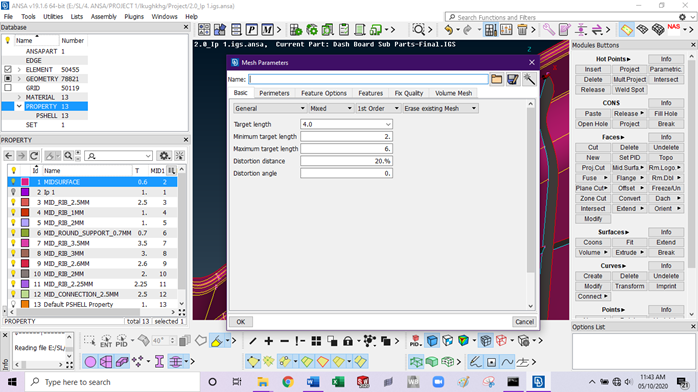Toggle visibility bulb for MIDSURFACE property

click(x=13, y=182)
